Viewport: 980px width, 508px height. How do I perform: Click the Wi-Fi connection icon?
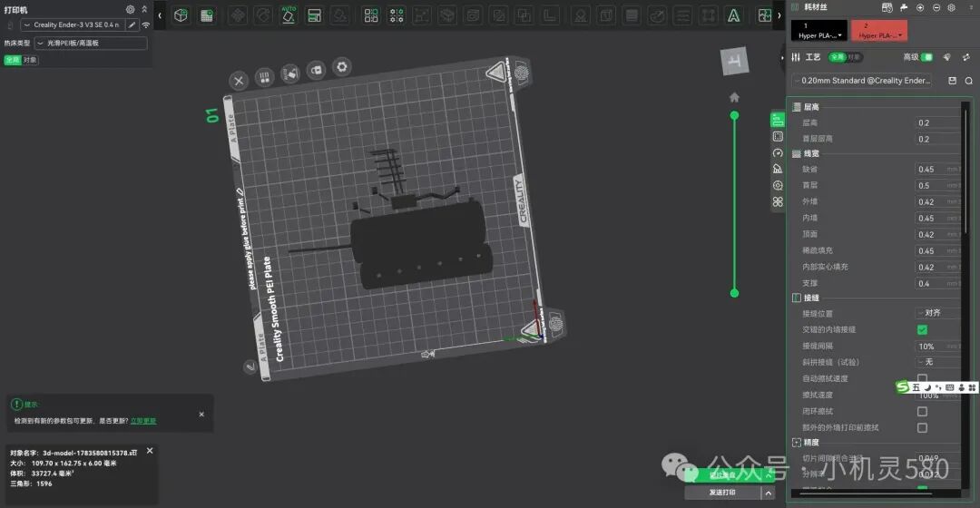coord(146,25)
